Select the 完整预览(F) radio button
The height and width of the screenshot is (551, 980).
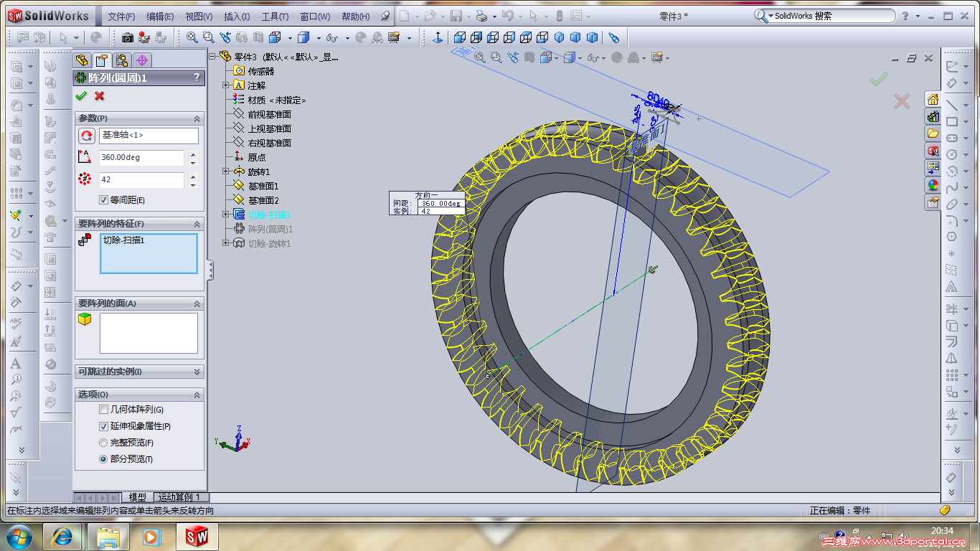[x=104, y=443]
